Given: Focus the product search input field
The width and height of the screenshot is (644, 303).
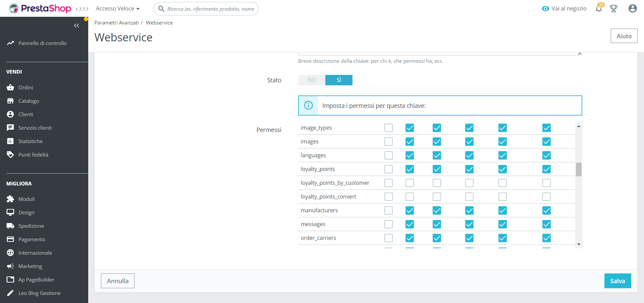Looking at the screenshot, I should pyautogui.click(x=211, y=9).
